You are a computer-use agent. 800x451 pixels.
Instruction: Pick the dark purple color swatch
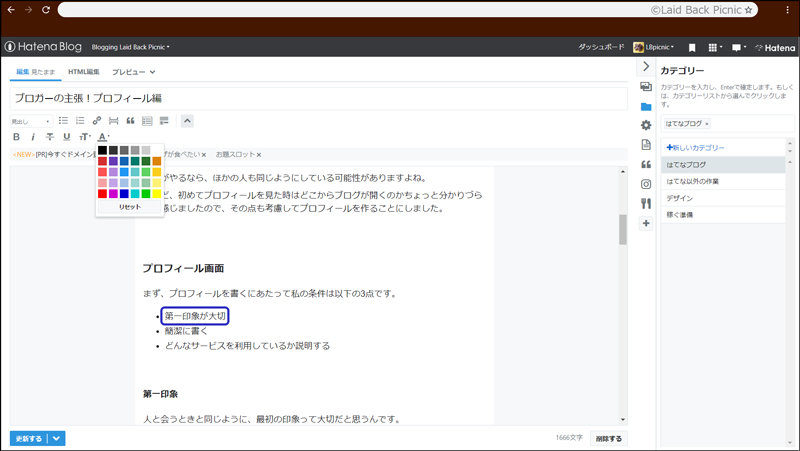(113, 161)
